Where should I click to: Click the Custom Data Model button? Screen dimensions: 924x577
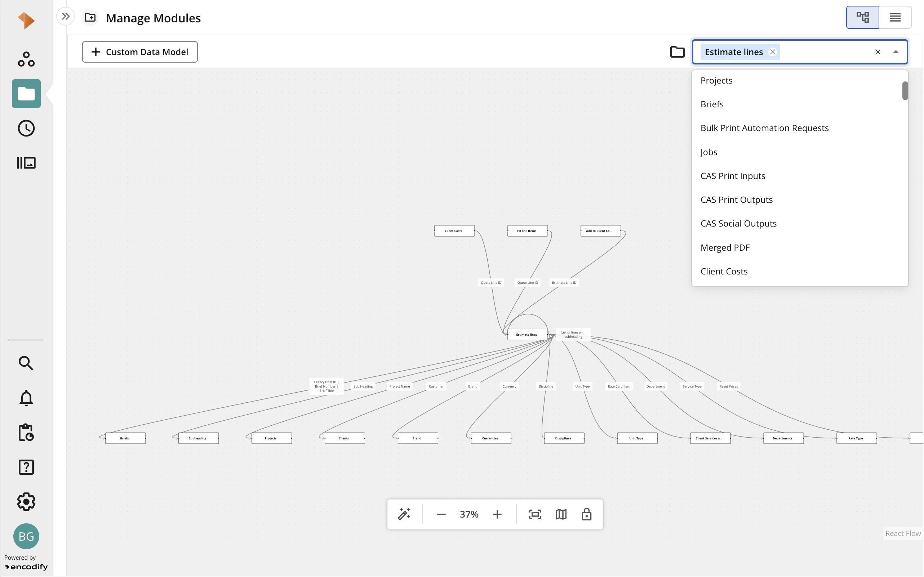point(140,52)
